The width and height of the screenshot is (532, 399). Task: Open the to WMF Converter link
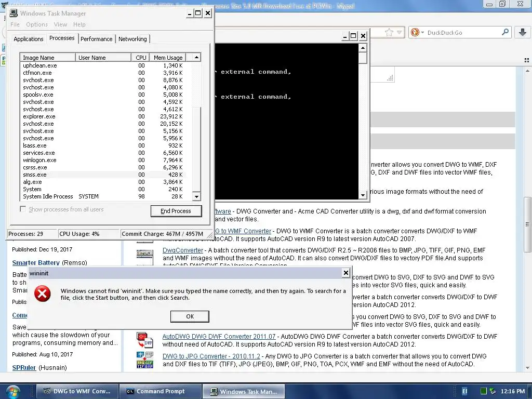coord(243,231)
